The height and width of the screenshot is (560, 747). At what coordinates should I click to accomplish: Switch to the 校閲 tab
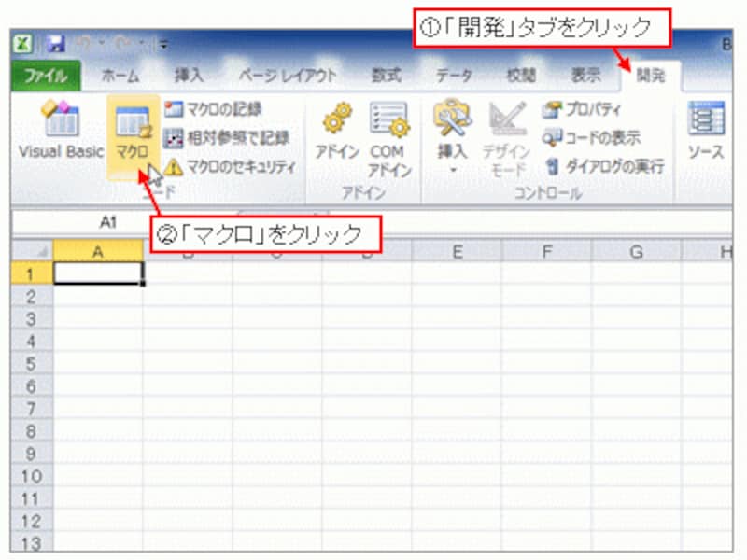coord(521,76)
